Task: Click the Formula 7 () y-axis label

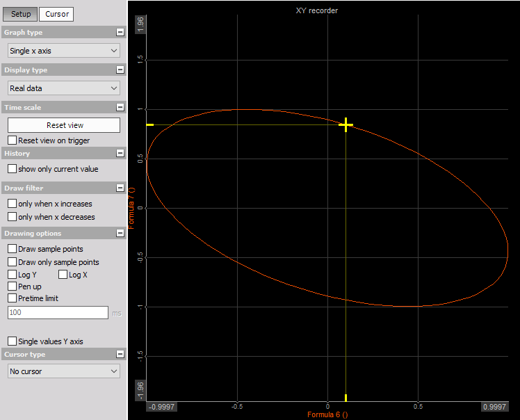Action: point(131,209)
